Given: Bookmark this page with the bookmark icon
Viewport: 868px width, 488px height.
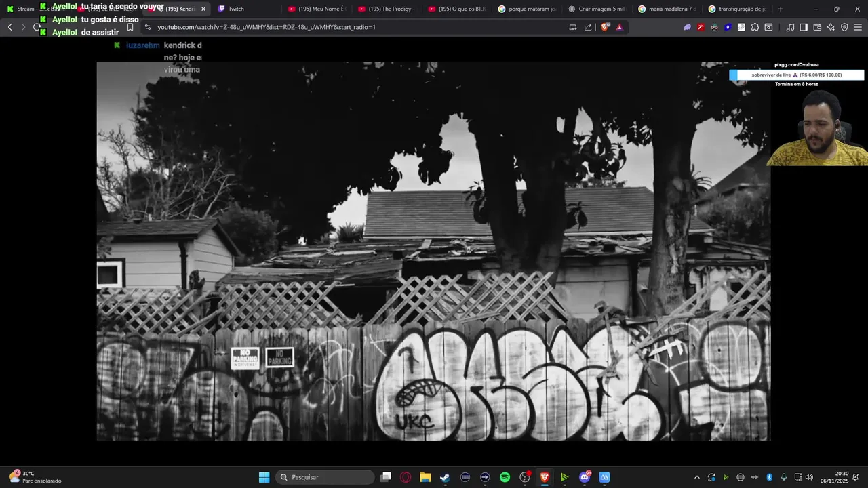Looking at the screenshot, I should click(x=130, y=27).
